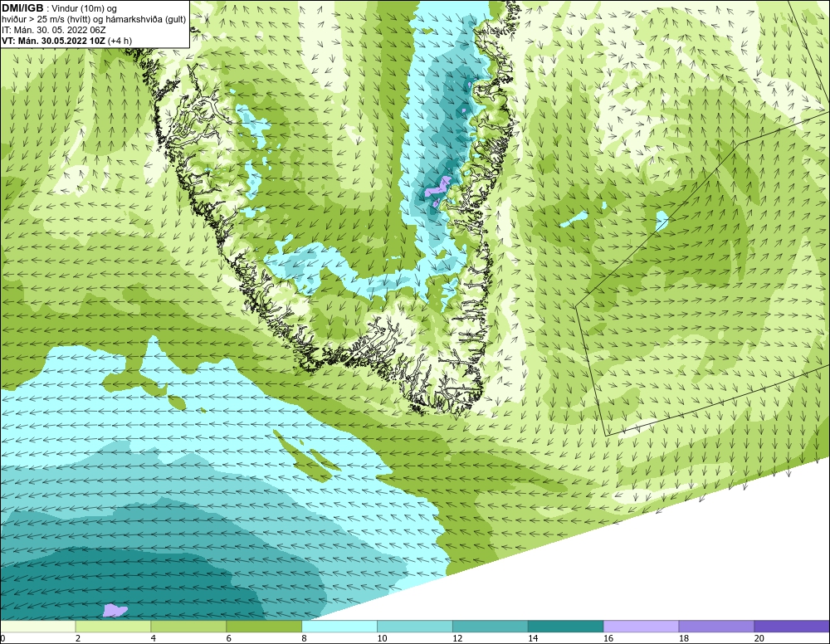Click the legend label "6"
Screen dimensions: 830x644
point(229,638)
